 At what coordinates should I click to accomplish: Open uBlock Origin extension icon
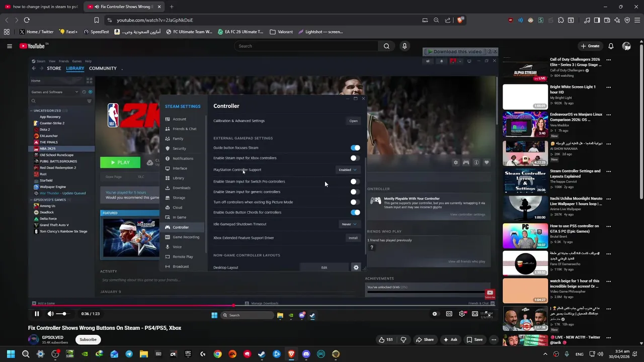click(511, 20)
